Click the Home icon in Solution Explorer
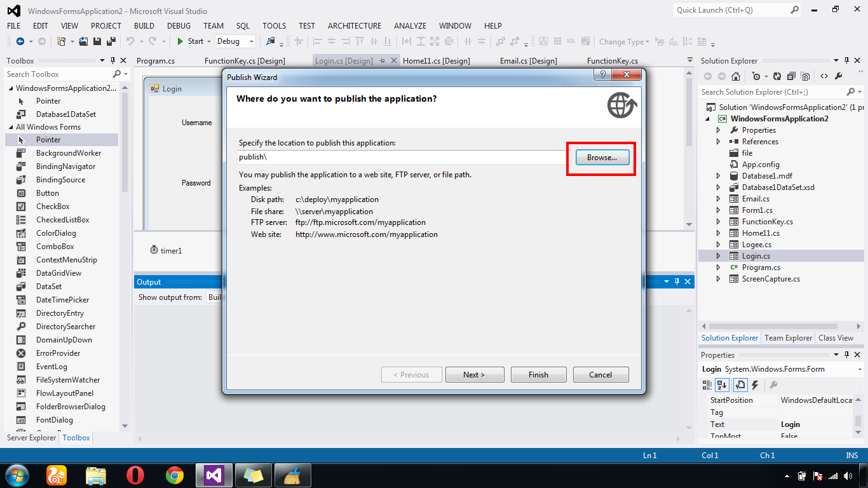 coord(736,76)
